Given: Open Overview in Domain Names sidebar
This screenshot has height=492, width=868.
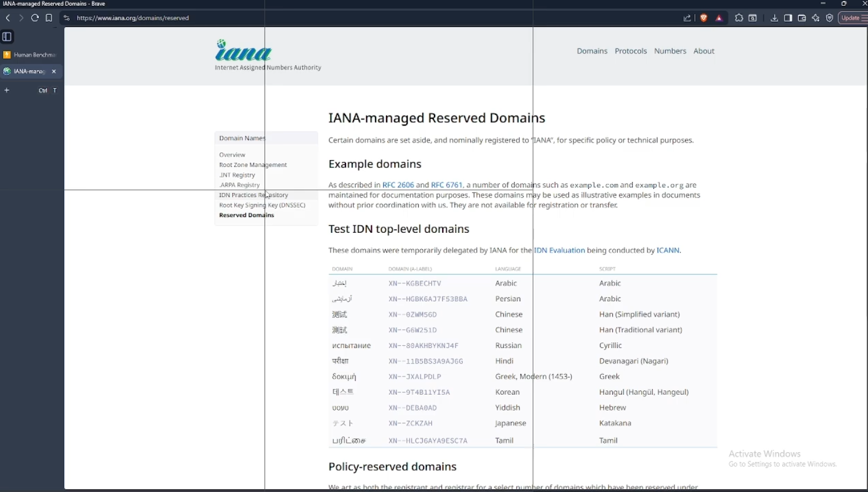Looking at the screenshot, I should (232, 155).
